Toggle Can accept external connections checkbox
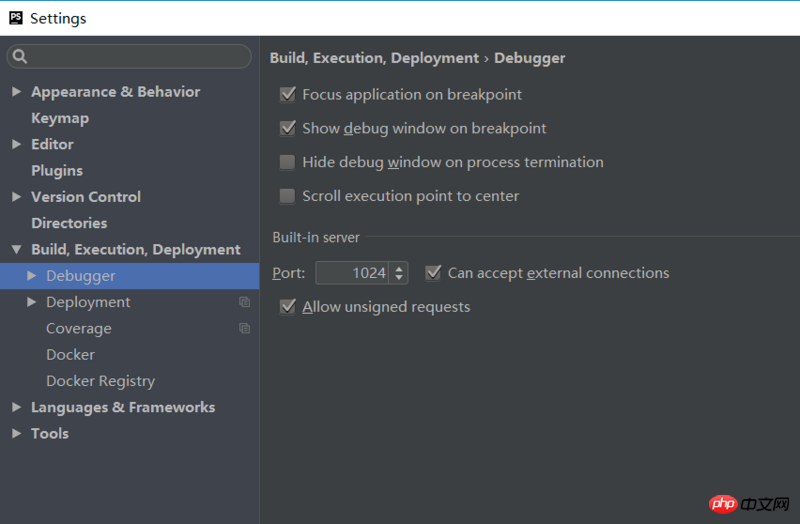 point(433,273)
